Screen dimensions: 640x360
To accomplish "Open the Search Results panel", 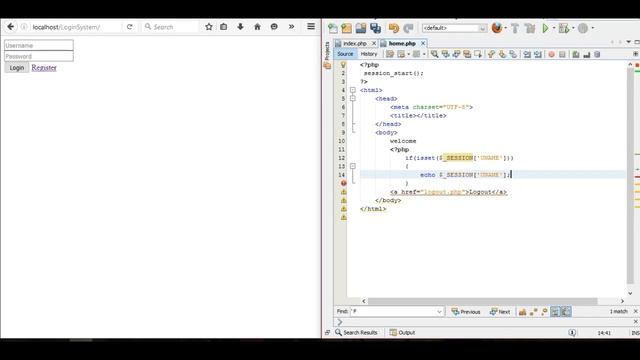I will (356, 333).
